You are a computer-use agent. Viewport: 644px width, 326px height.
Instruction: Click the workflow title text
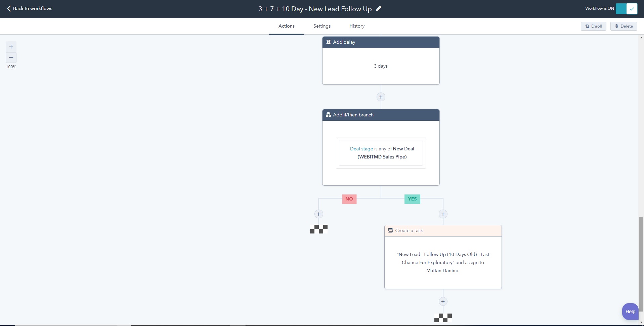315,9
